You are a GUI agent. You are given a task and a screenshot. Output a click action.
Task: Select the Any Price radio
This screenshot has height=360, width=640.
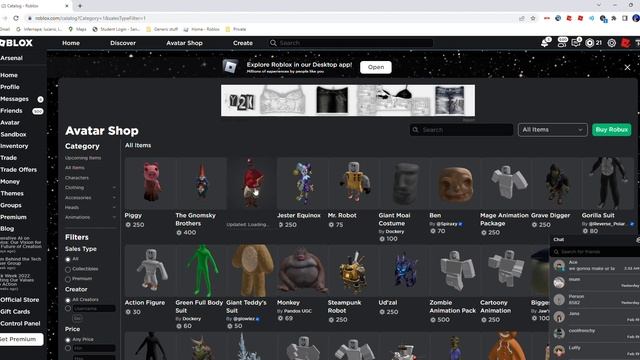coord(68,340)
